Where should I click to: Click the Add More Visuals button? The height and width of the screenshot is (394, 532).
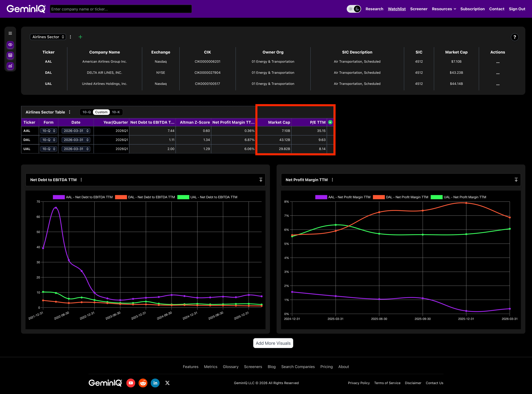pyautogui.click(x=273, y=343)
